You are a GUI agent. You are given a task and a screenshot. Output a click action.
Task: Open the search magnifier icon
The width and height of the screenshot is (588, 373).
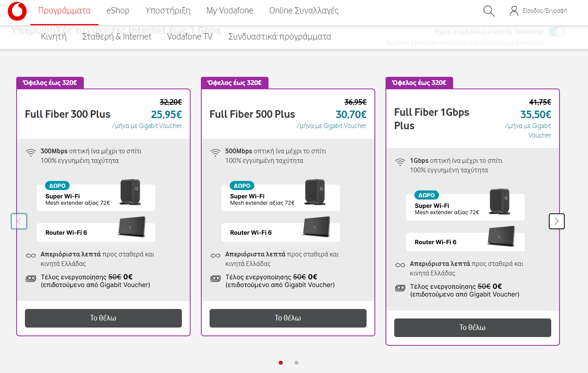489,11
